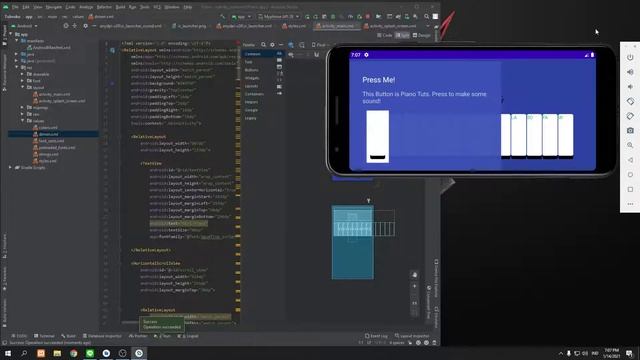
Task: Open Palette settings gear icon
Action: coord(272,44)
